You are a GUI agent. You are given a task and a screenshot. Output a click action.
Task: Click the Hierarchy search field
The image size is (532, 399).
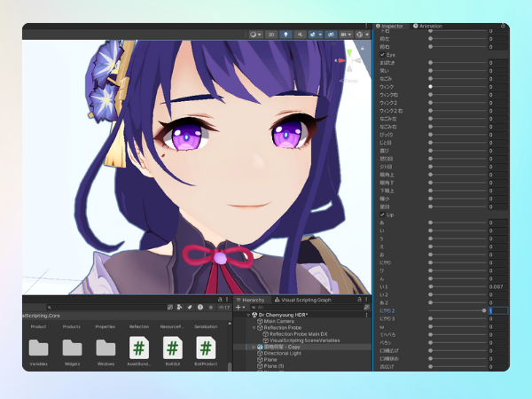point(307,308)
